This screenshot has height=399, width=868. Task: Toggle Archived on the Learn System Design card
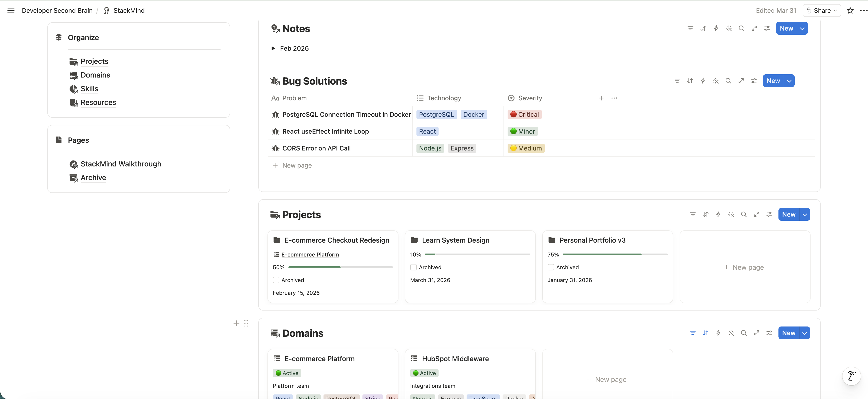coord(413,267)
